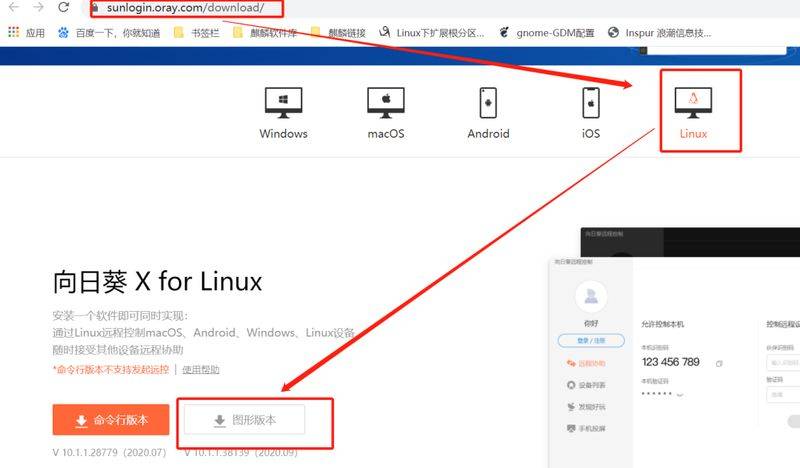The image size is (800, 468).
Task: Click the user avatar in preview image
Action: (591, 297)
